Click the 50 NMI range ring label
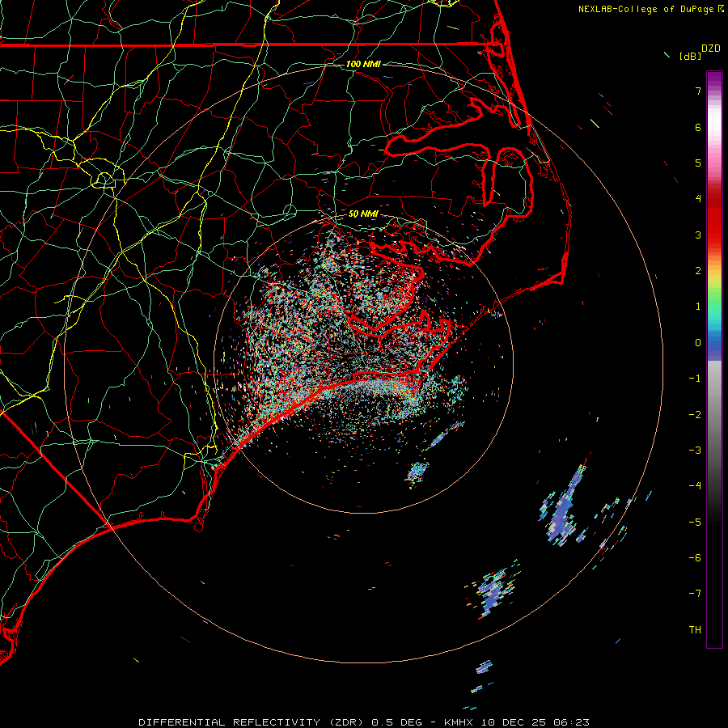The width and height of the screenshot is (728, 728). [x=363, y=214]
